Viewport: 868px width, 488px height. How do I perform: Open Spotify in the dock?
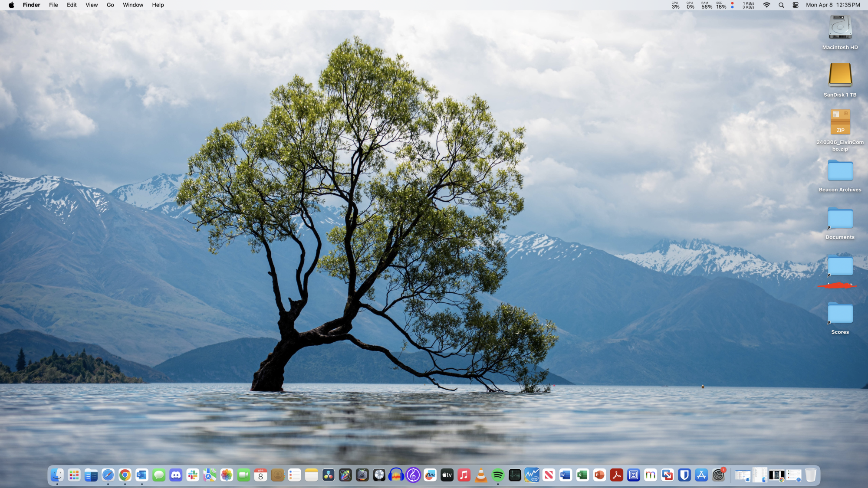pos(498,475)
